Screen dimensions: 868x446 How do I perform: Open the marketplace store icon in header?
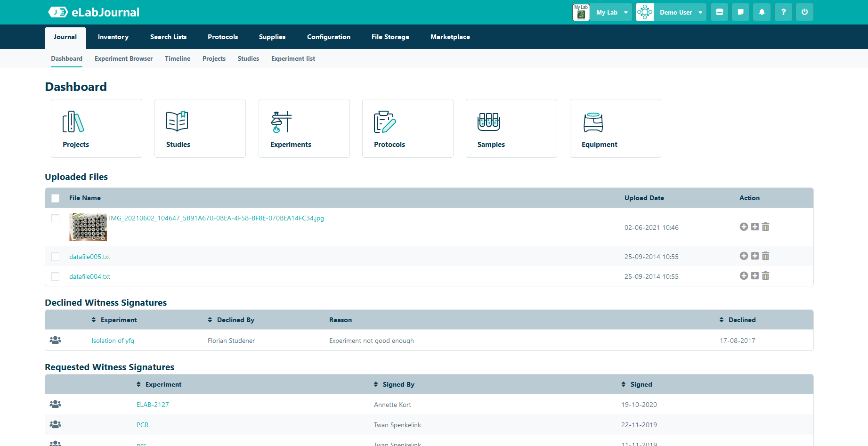click(x=719, y=12)
